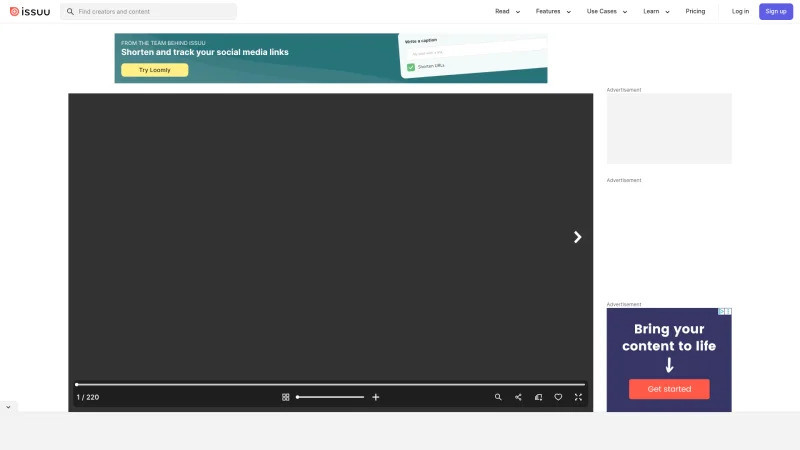The width and height of the screenshot is (800, 450).
Task: Zoom in with the plus icon
Action: tap(376, 397)
